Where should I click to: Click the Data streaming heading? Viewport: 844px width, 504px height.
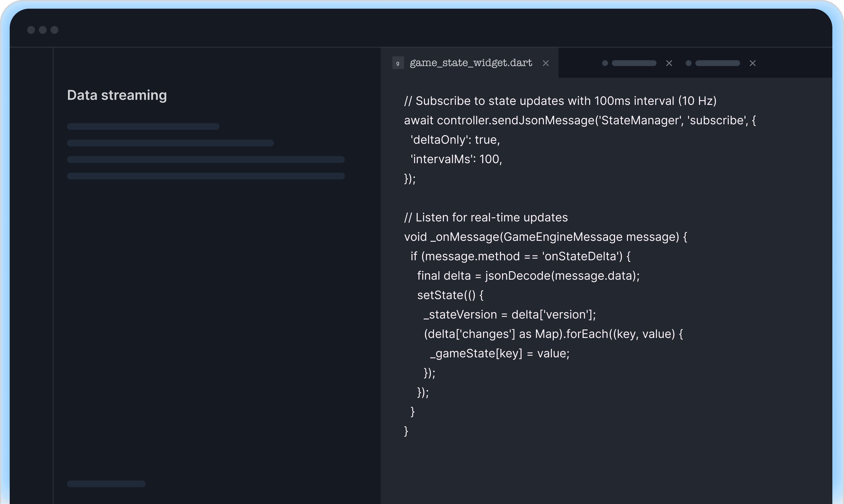click(x=117, y=95)
